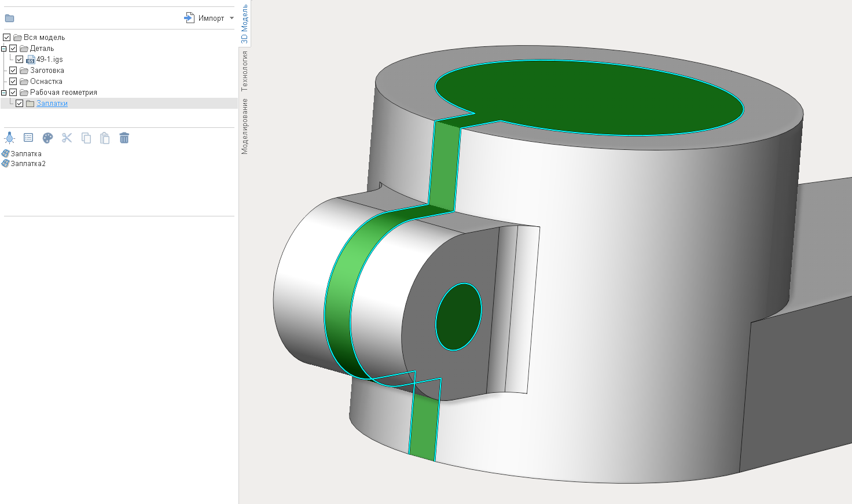Image resolution: width=852 pixels, height=504 pixels.
Task: Click the new folder icon at top left
Action: tap(9, 19)
